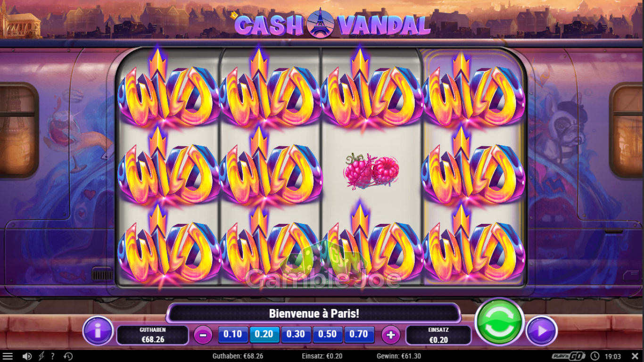Select the 0.20 bet value

[x=264, y=335]
